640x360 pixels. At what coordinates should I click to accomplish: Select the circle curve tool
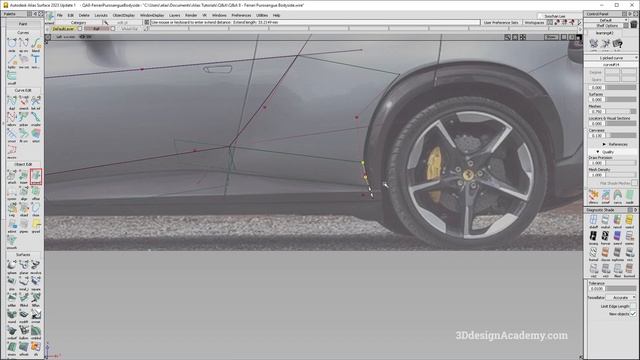(12, 43)
